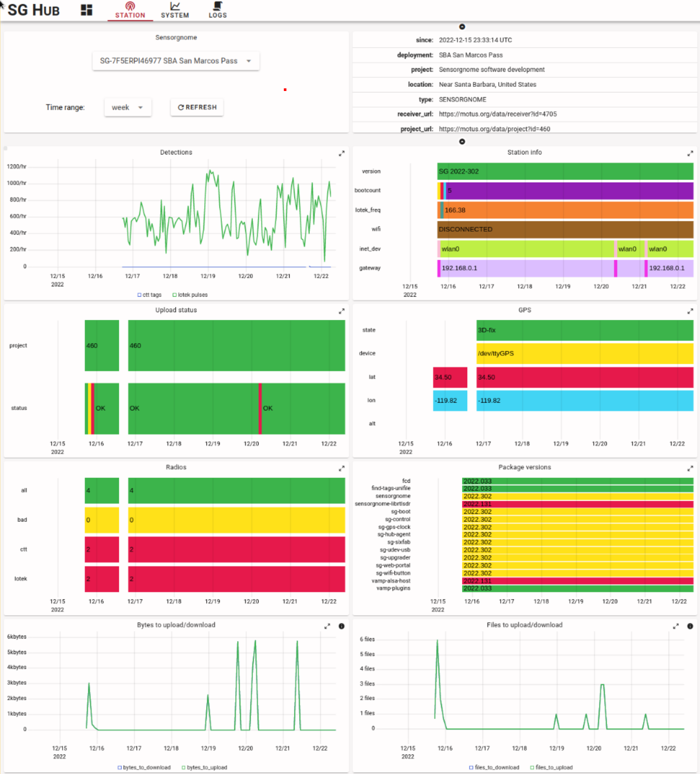
Task: Open the motus.org receiver_url link
Action: click(497, 114)
